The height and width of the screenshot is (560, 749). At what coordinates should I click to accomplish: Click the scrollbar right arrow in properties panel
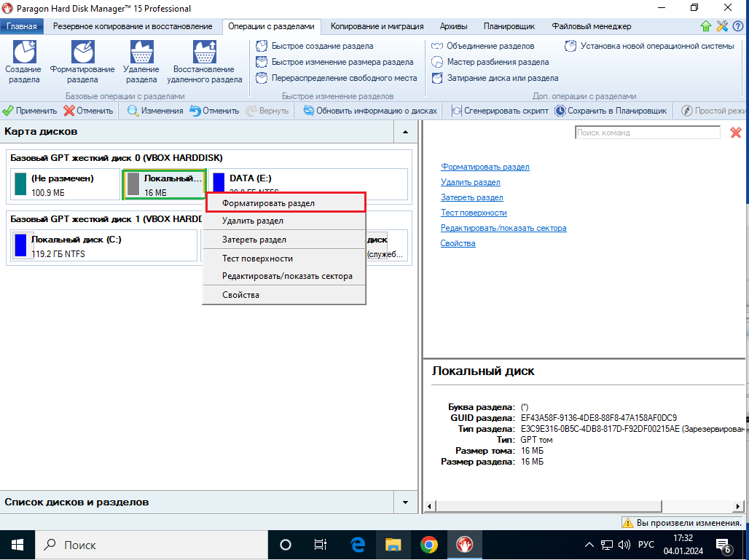coord(739,506)
